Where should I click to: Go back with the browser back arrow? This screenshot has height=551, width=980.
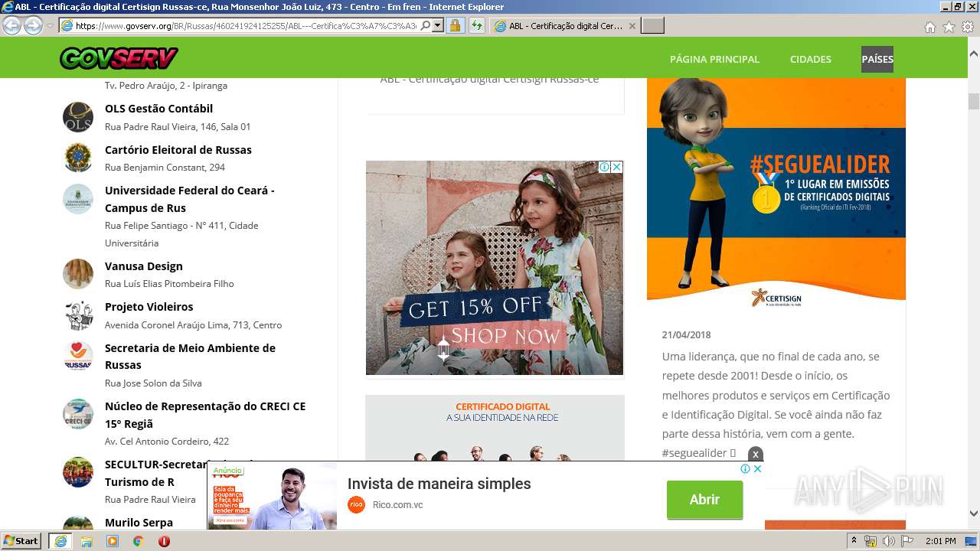(x=11, y=26)
